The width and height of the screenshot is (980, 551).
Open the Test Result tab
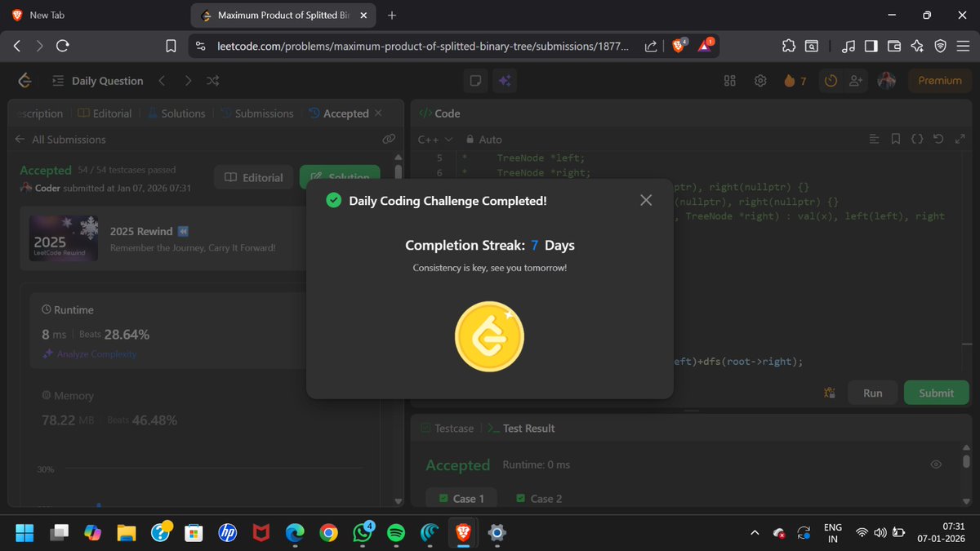[521, 428]
